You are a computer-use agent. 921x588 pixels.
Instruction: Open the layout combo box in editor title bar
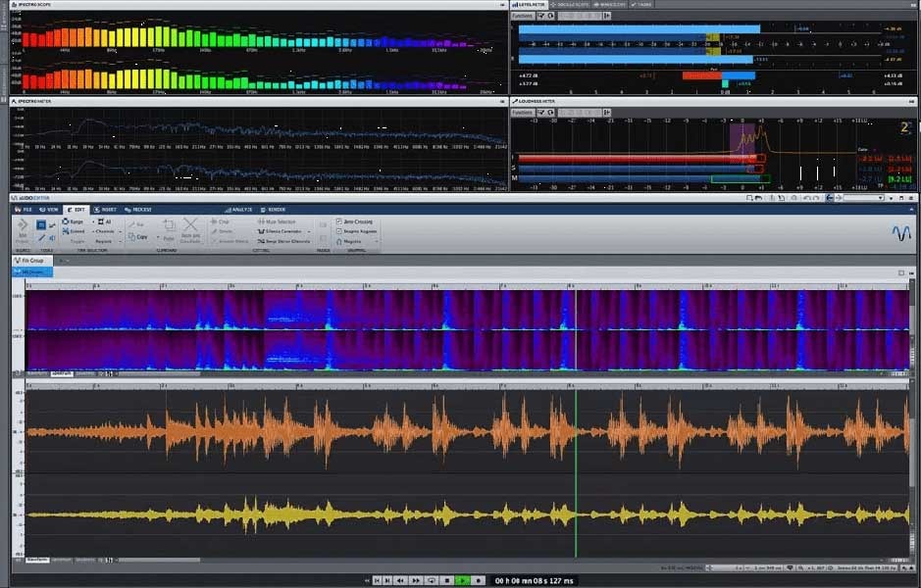(863, 198)
